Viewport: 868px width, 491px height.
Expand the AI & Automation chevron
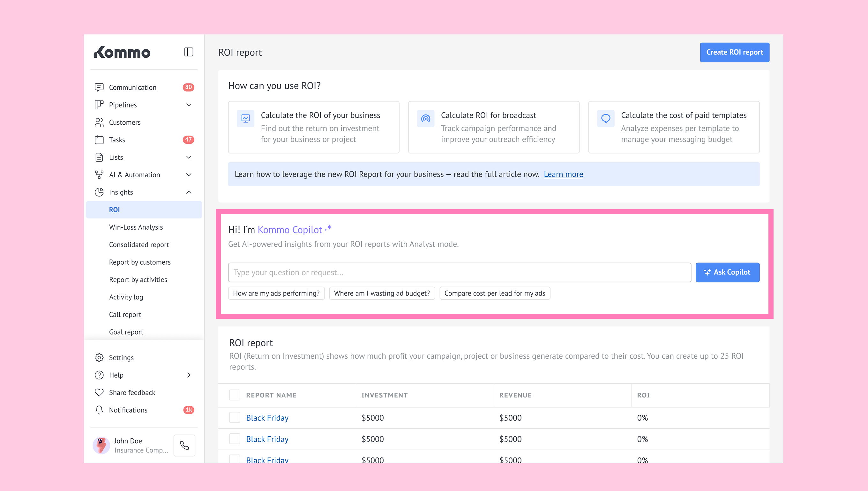click(x=189, y=175)
